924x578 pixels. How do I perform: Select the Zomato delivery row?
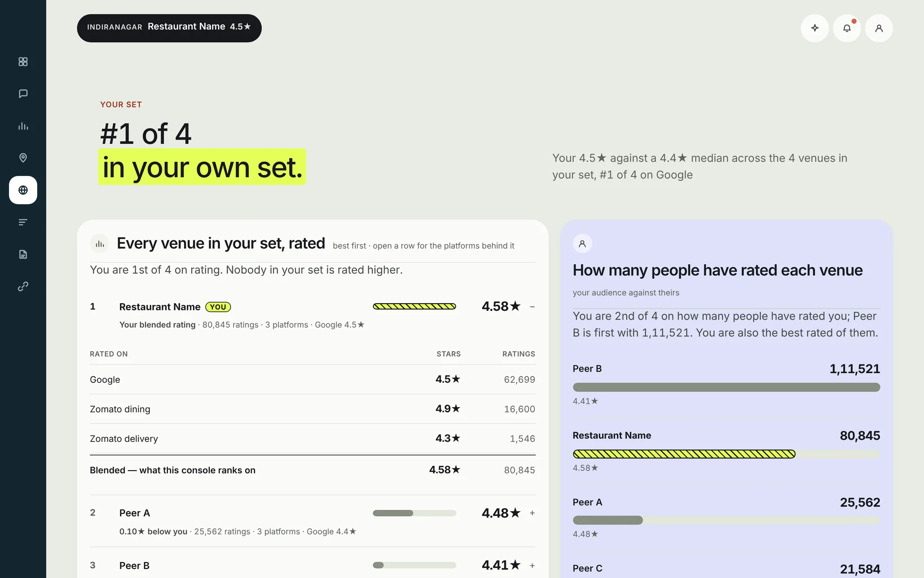[312, 438]
